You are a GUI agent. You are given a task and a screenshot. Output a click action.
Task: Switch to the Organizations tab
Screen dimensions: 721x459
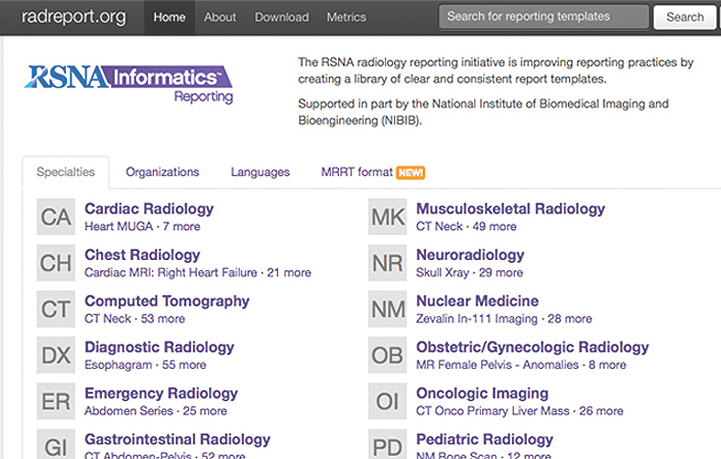162,172
